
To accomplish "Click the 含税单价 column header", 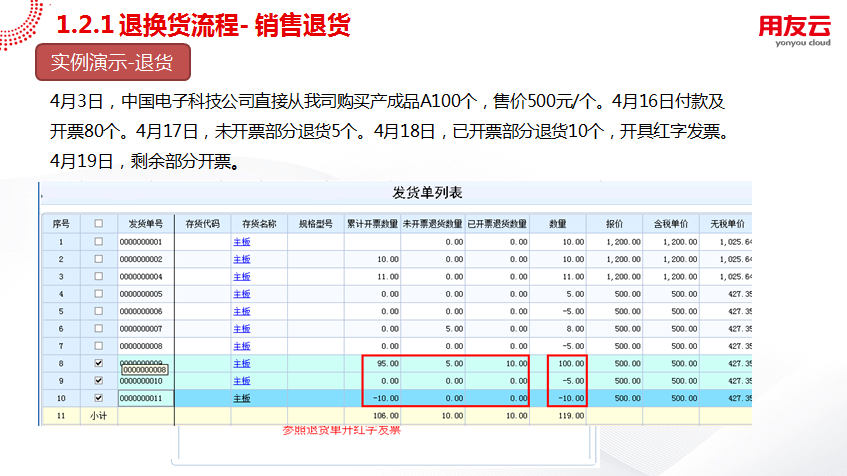I will [670, 224].
